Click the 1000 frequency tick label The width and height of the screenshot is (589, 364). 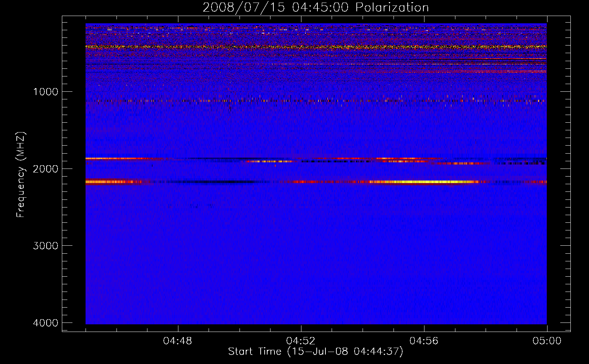click(46, 92)
